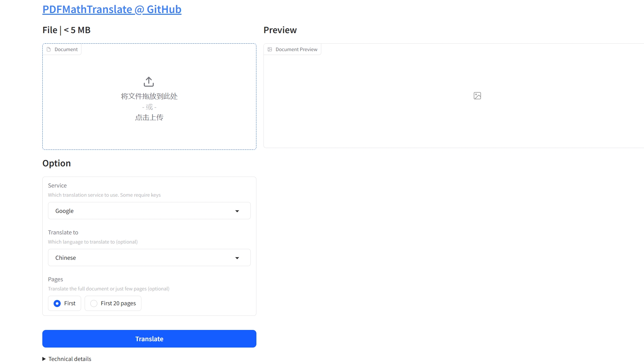The width and height of the screenshot is (644, 362).
Task: Click the 点击上传 upload text
Action: (x=149, y=117)
